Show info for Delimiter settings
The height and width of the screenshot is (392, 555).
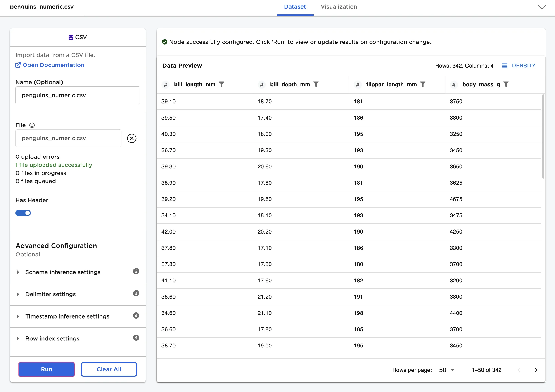tap(136, 293)
